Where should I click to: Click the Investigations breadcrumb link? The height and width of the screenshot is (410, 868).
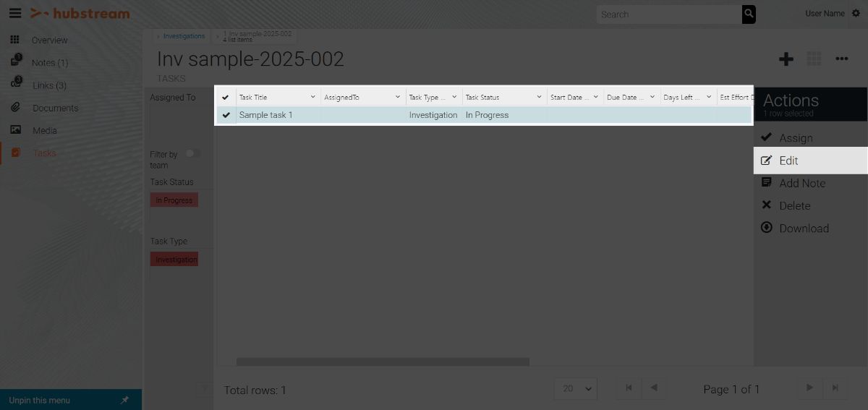[184, 35]
